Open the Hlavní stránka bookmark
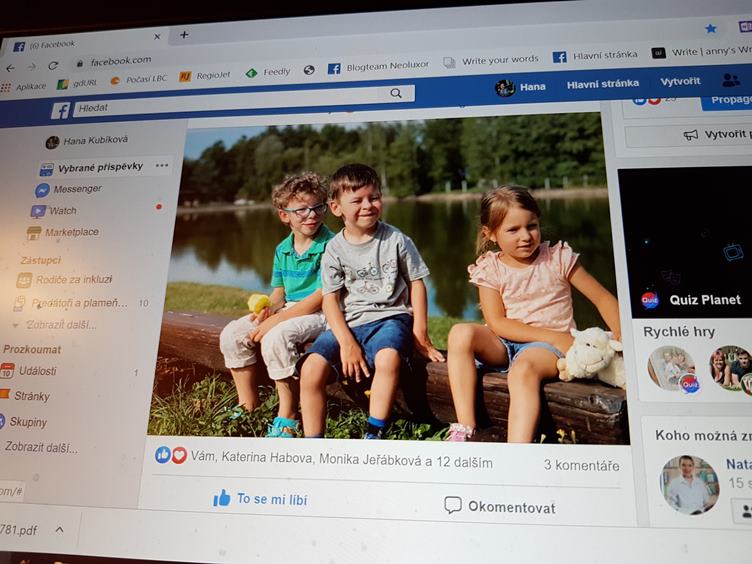752x564 pixels. click(x=596, y=56)
